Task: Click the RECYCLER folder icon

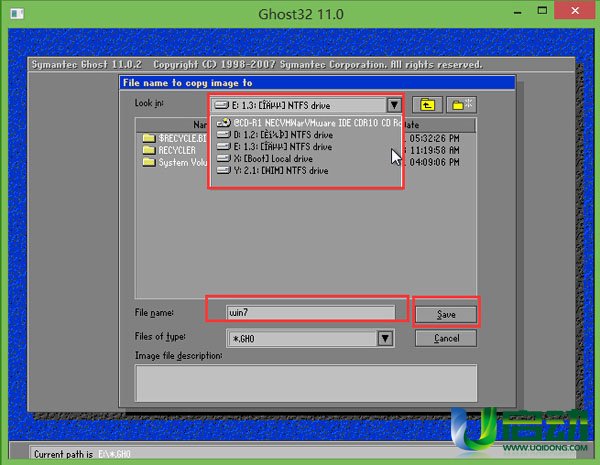Action: pyautogui.click(x=149, y=150)
